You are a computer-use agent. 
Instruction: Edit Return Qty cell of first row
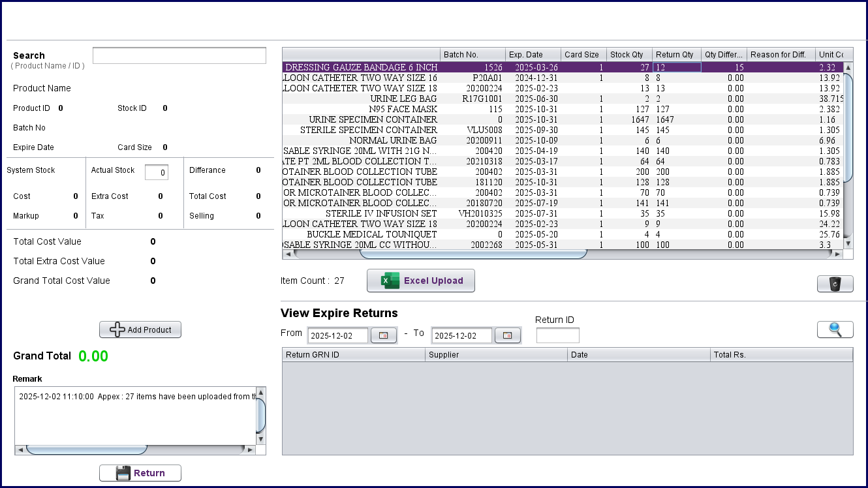coord(677,67)
